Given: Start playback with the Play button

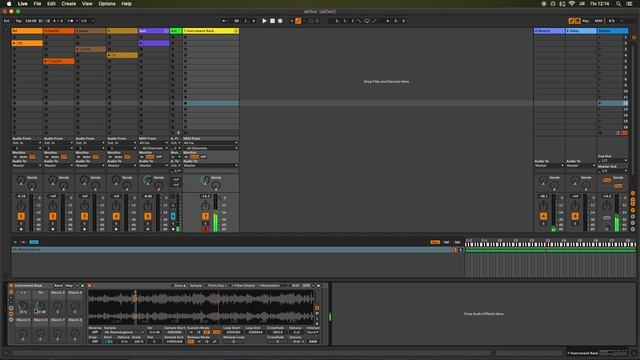Looking at the screenshot, I should tap(264, 21).
